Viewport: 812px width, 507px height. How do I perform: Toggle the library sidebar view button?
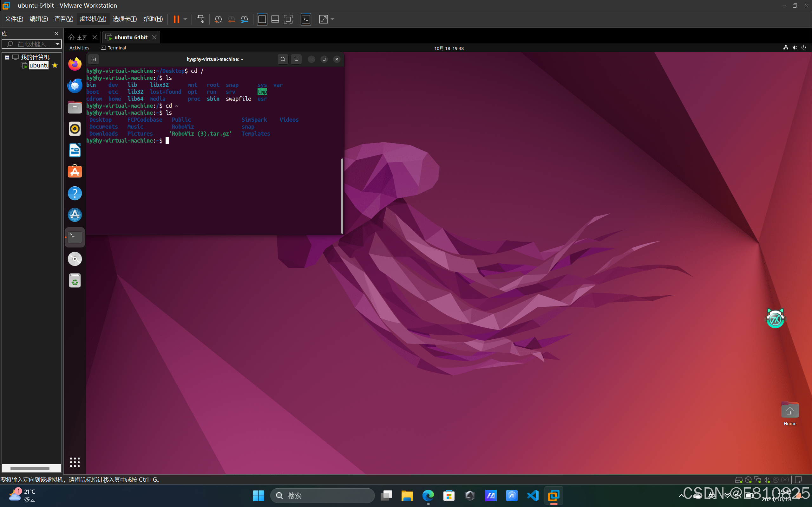(262, 19)
